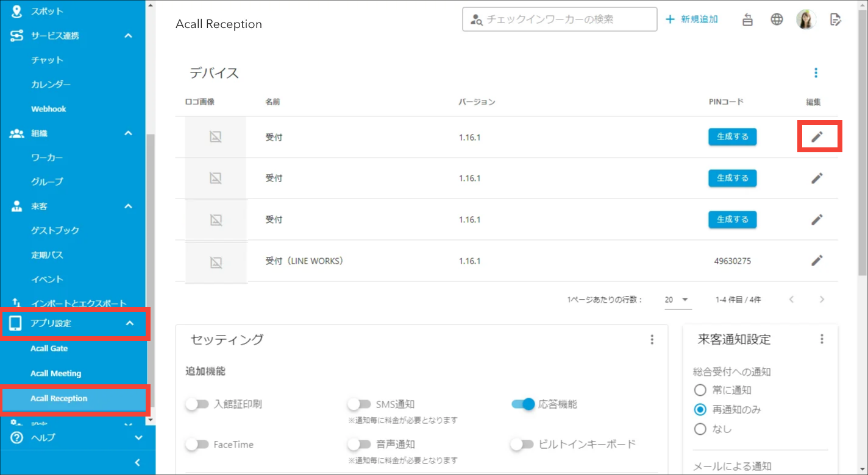Click the 新規追加 button

pyautogui.click(x=691, y=19)
